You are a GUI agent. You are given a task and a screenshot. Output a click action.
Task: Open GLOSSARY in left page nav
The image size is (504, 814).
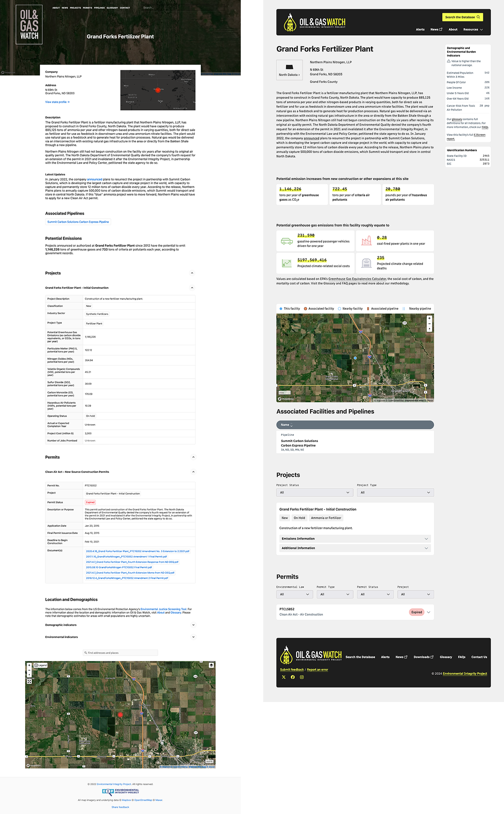coord(112,8)
